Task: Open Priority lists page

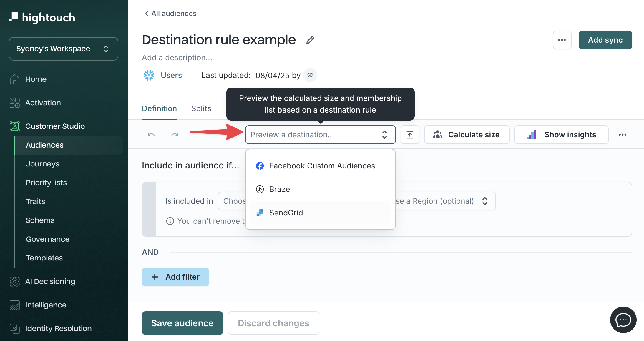Action: [x=46, y=183]
